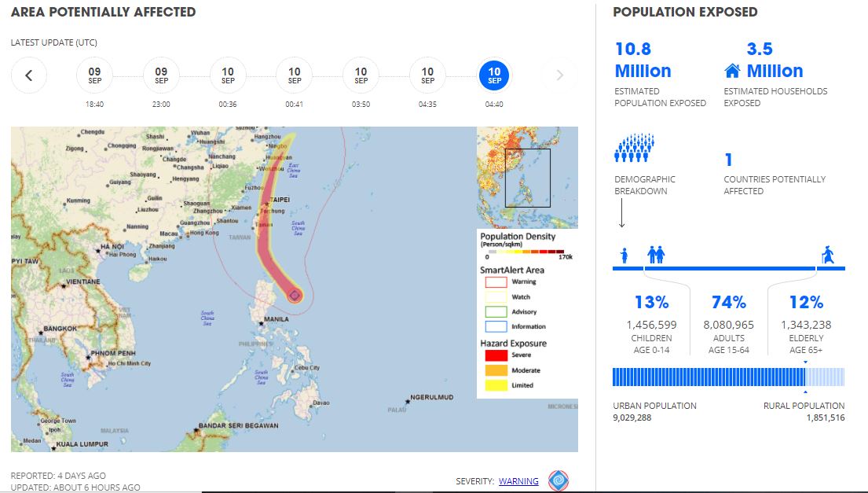868x493 pixels.
Task: Click the right chevron to see later updates
Action: [x=559, y=74]
